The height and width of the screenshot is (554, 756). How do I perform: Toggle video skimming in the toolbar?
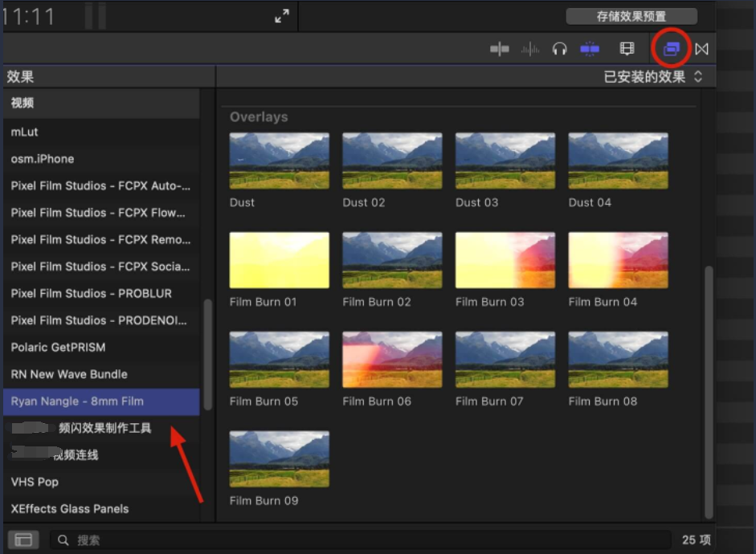[x=499, y=49]
